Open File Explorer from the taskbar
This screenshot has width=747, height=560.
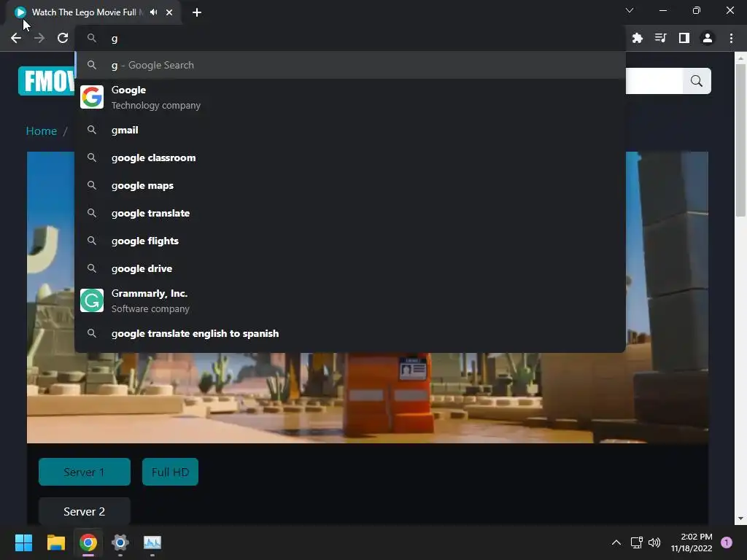[x=55, y=542]
